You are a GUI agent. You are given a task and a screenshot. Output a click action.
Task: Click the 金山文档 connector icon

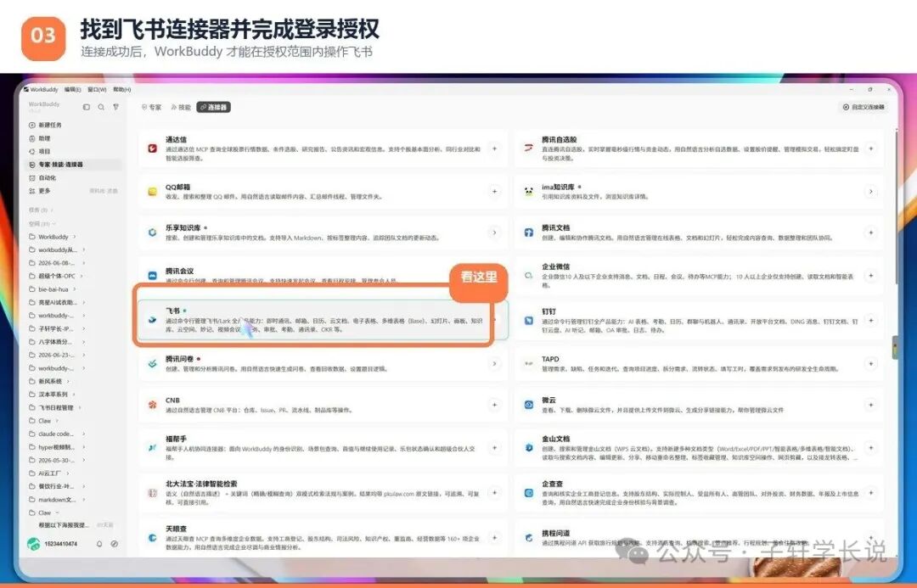click(529, 448)
